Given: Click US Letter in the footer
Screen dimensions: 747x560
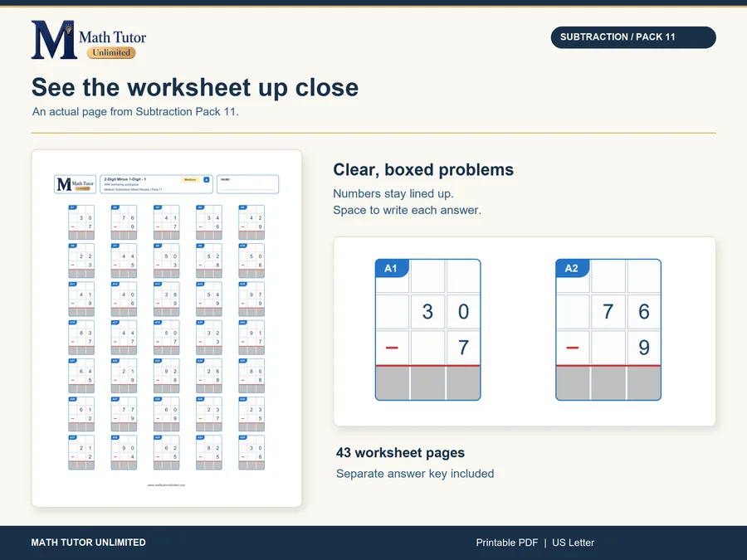Looking at the screenshot, I should tap(573, 543).
